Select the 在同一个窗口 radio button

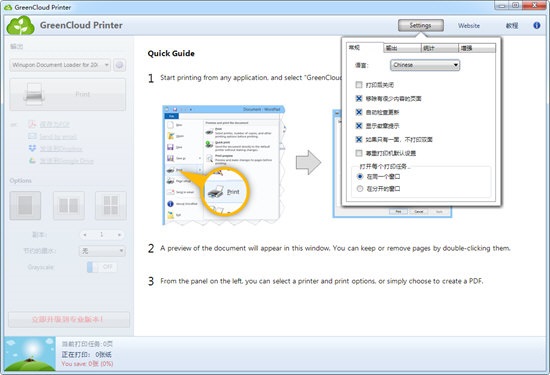click(360, 176)
